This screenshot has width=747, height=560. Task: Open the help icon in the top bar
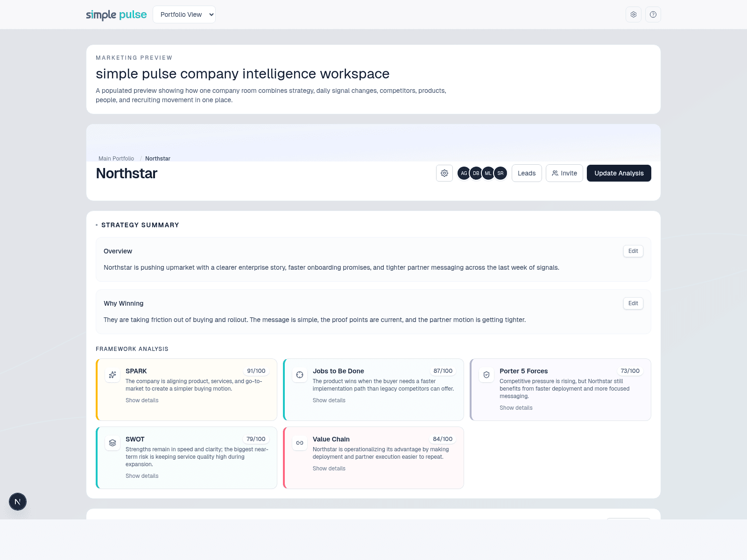coord(653,14)
